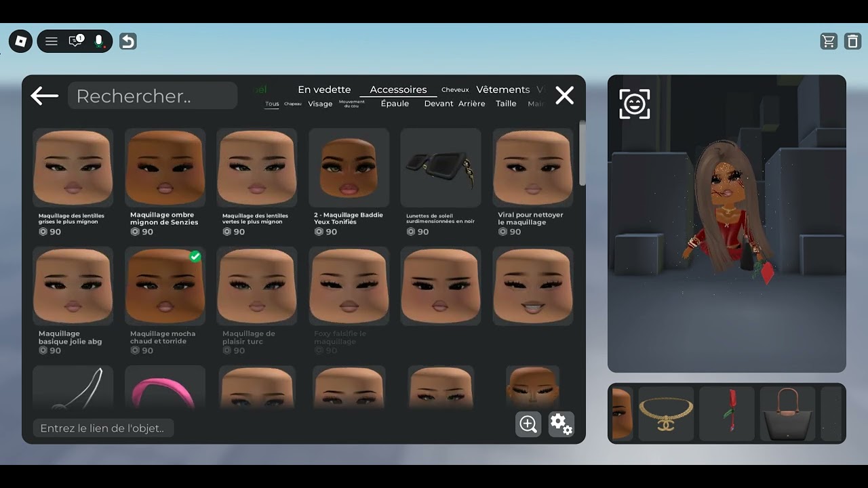Select Mouvement du cou subcategory
Viewport: 868px width, 488px height.
tap(352, 104)
